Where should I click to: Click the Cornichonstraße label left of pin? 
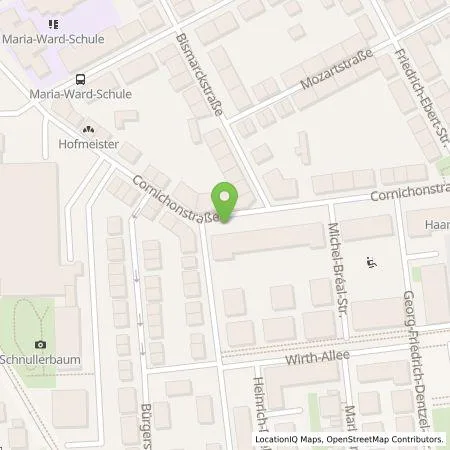pos(176,198)
